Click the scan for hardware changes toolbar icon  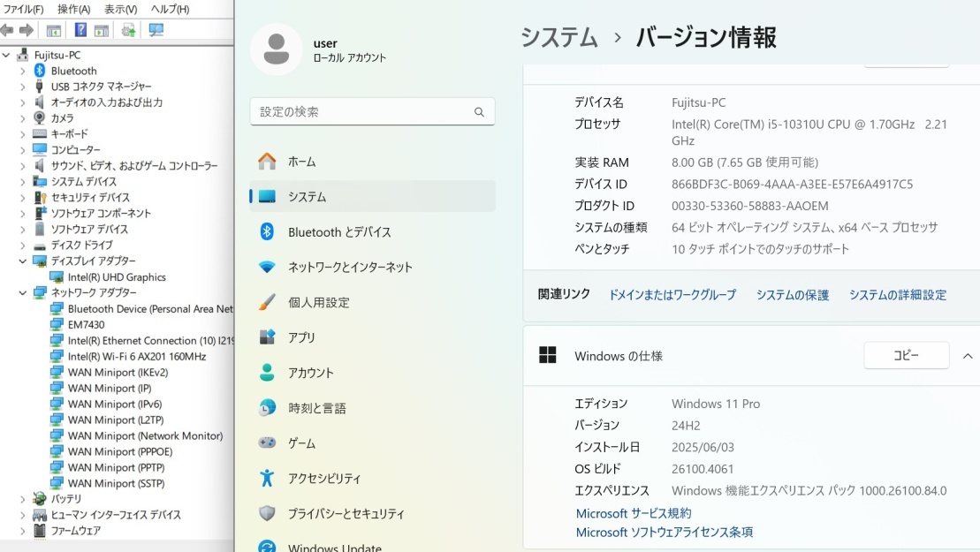(x=156, y=29)
